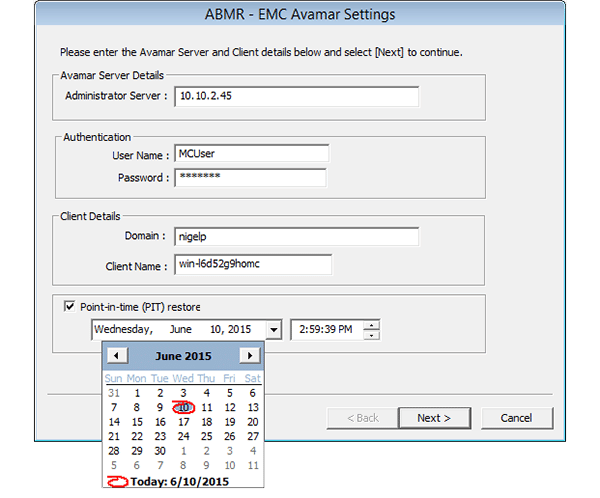
Task: Click the Cancel button
Action: click(517, 418)
